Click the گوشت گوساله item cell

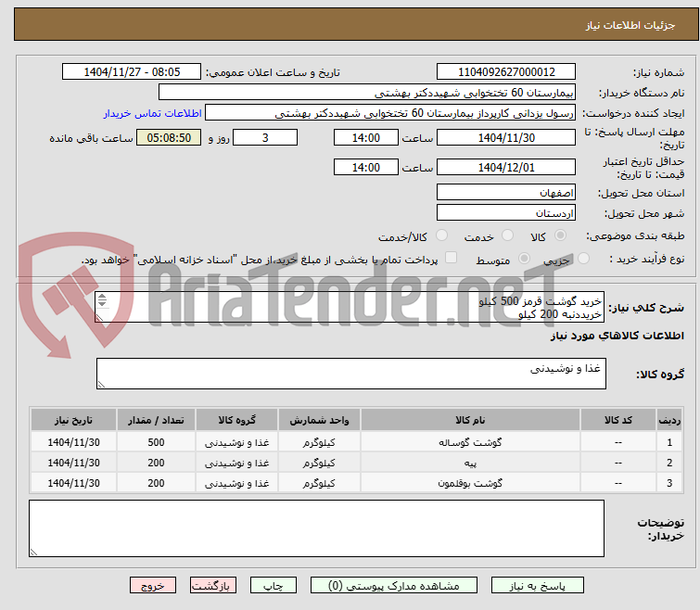(x=470, y=442)
